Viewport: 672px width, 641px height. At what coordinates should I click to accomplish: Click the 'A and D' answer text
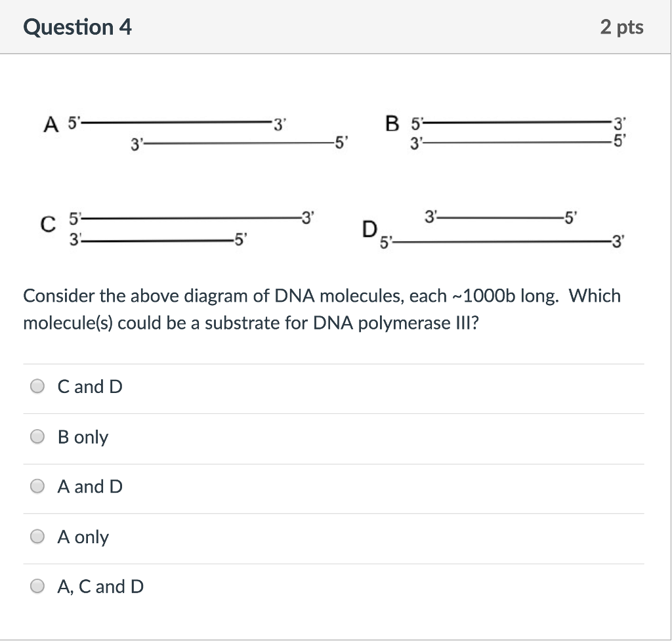click(x=90, y=487)
